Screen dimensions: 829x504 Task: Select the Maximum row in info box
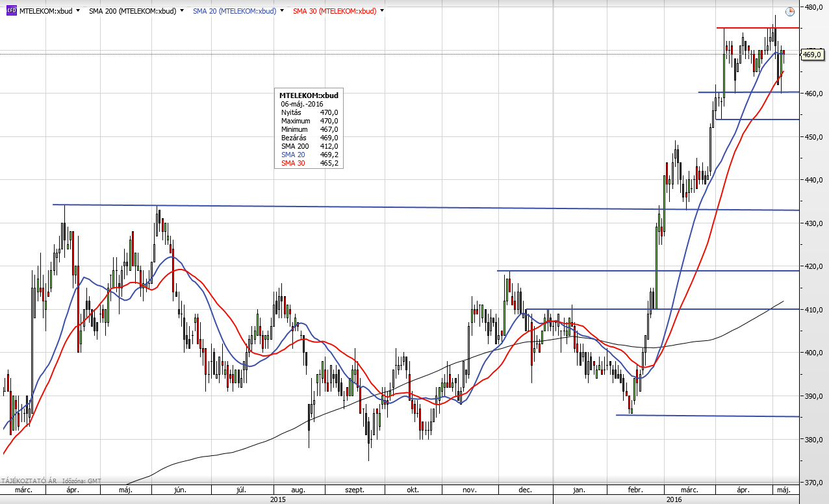point(309,121)
